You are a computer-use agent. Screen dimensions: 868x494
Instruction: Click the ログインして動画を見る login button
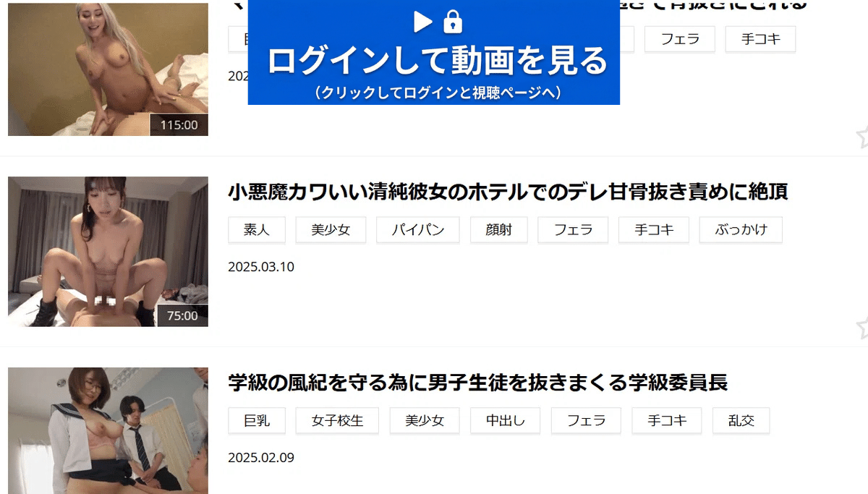(434, 52)
